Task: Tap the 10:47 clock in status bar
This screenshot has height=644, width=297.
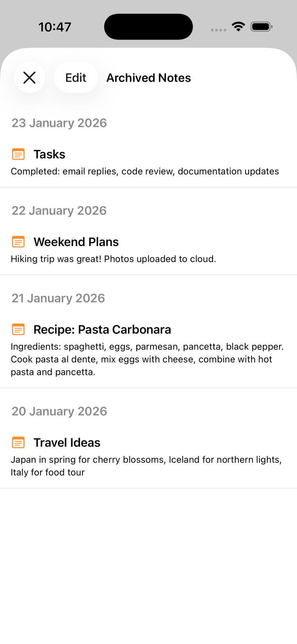Action: pyautogui.click(x=55, y=27)
